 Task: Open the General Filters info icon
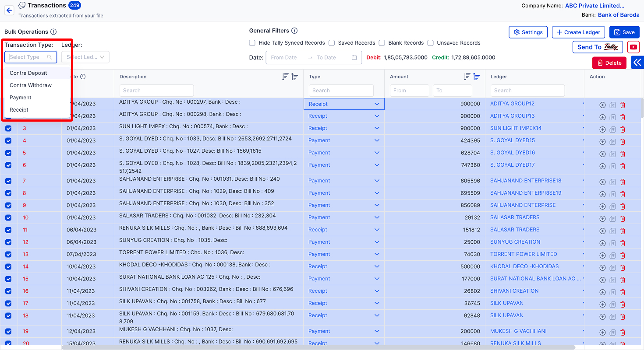click(294, 31)
